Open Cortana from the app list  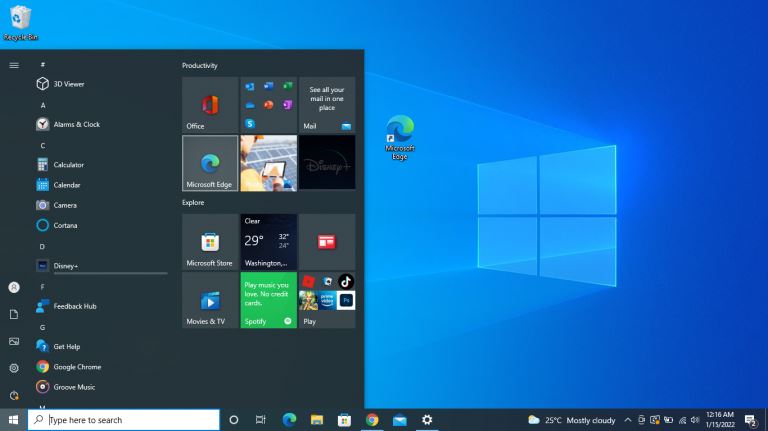coord(100,225)
